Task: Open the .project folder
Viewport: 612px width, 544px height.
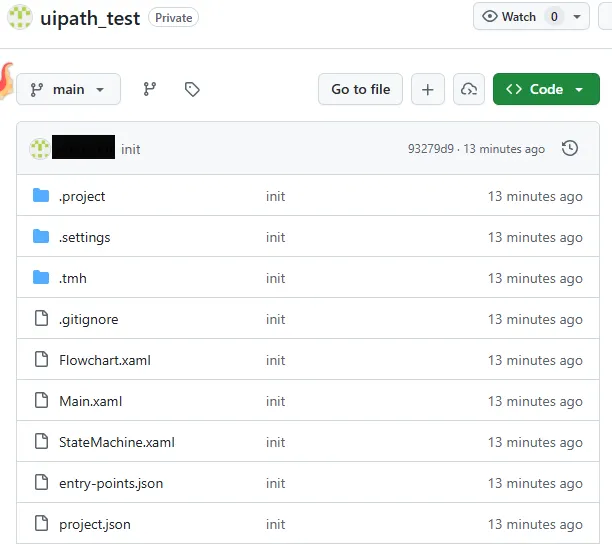Action: (x=82, y=196)
